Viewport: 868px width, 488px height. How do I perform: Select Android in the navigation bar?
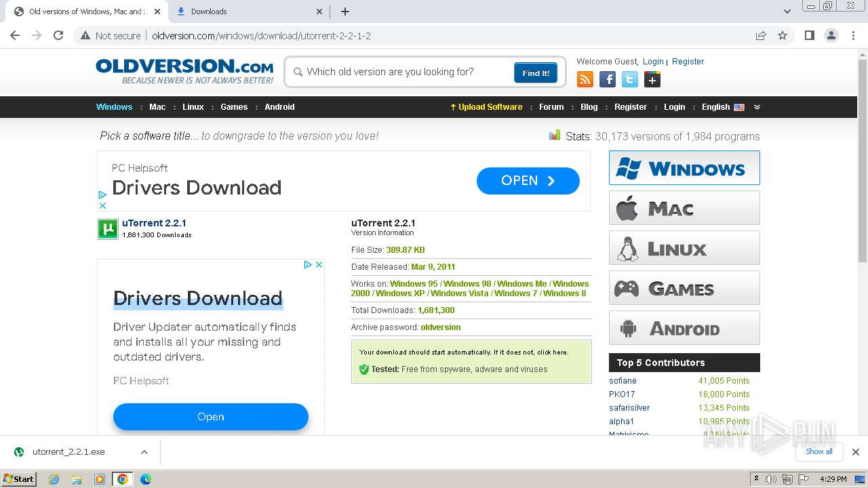(x=279, y=107)
